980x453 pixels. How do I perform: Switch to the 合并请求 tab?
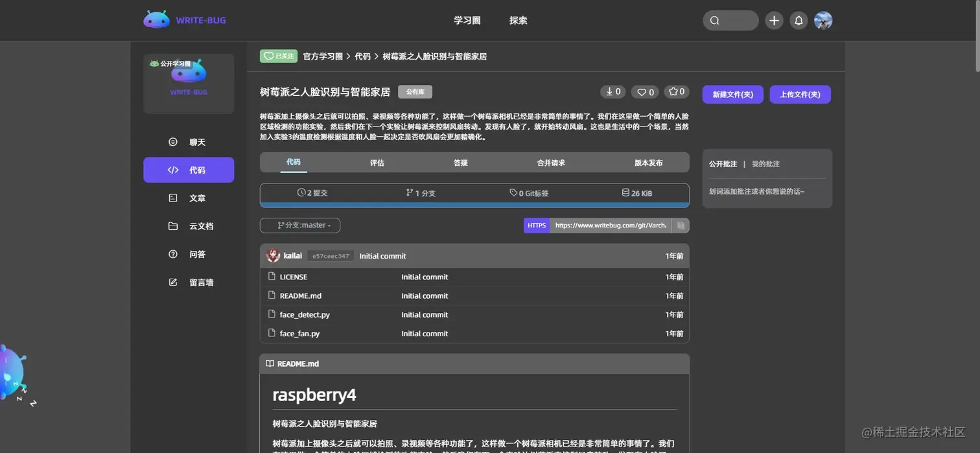coord(551,163)
